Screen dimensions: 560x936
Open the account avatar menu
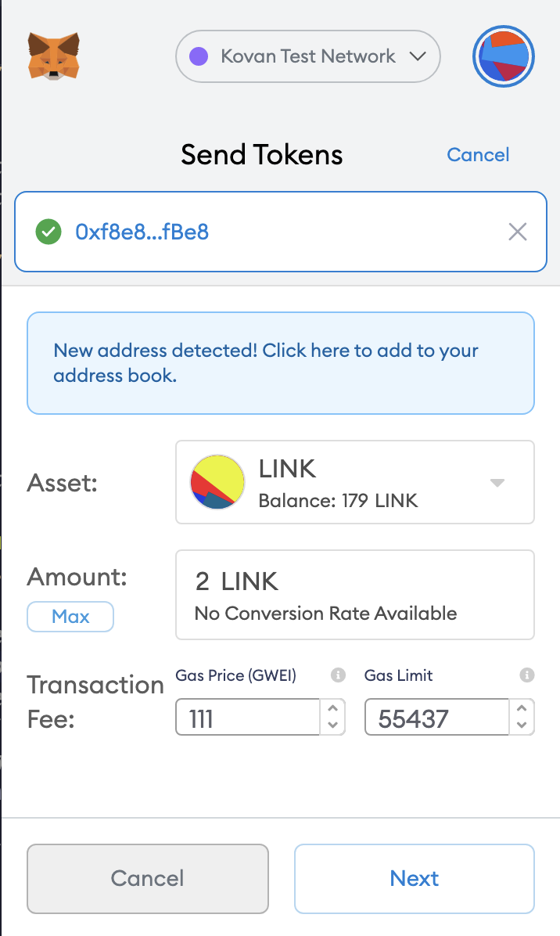(x=504, y=56)
